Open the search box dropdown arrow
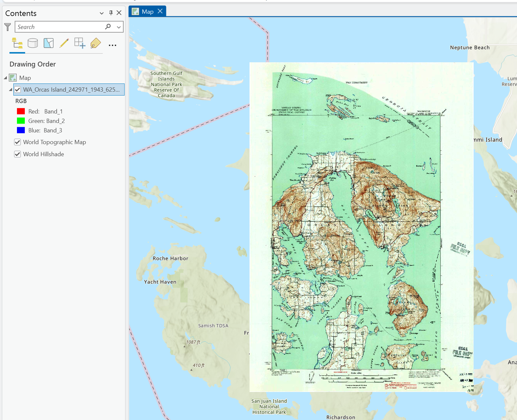517x420 pixels. pos(119,27)
